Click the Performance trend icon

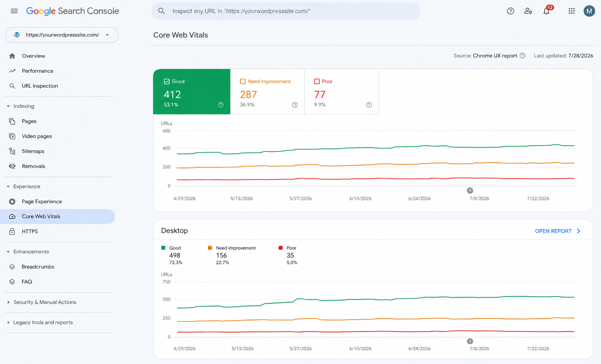pos(12,71)
